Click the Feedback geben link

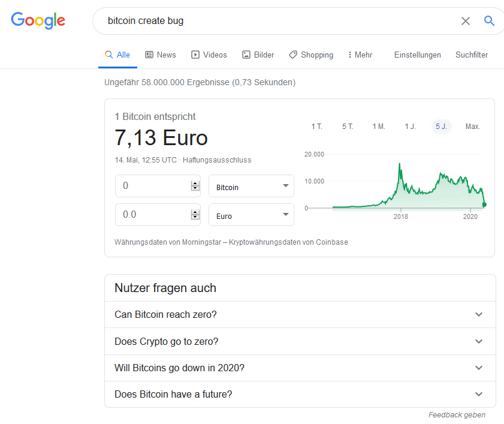(457, 414)
